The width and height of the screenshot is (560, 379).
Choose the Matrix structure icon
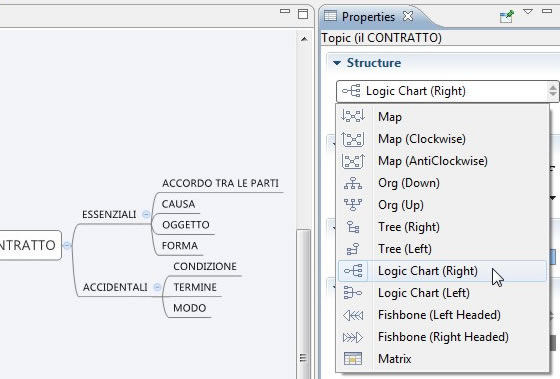coord(353,359)
